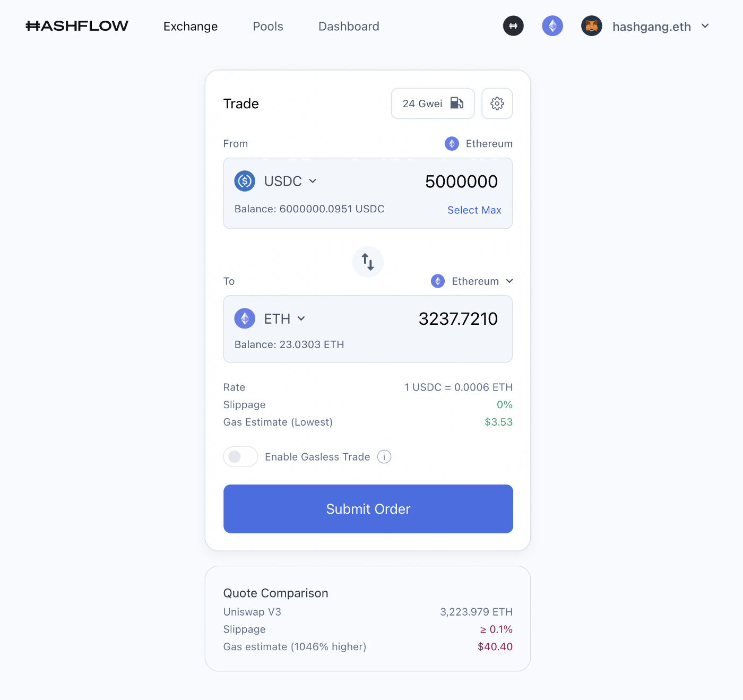Go to the Dashboard tab

click(349, 26)
